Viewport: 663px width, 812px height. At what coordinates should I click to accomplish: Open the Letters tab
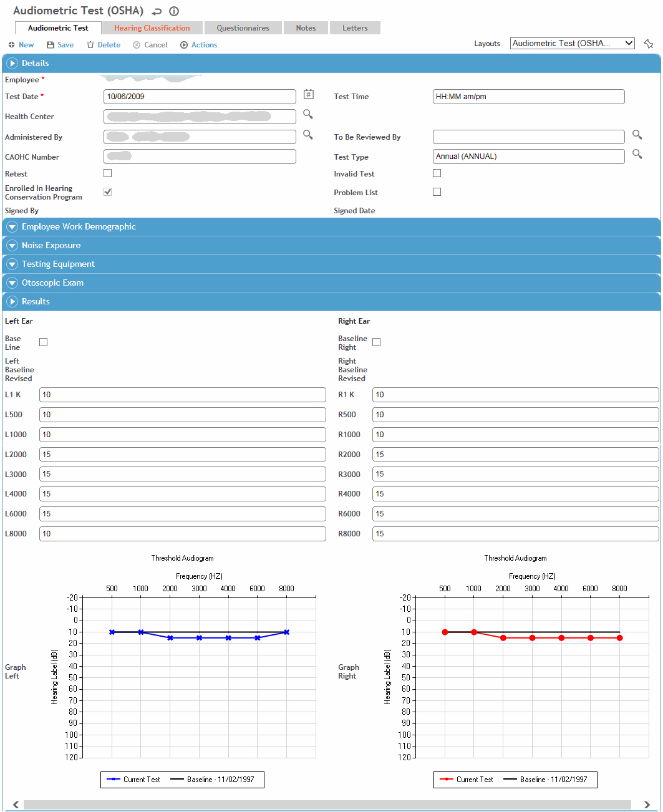pos(355,28)
